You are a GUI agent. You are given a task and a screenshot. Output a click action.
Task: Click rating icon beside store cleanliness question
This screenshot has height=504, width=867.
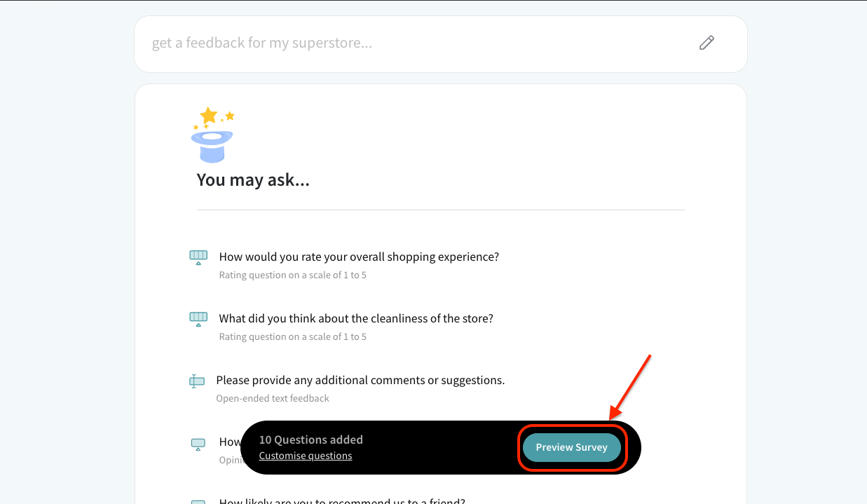(198, 319)
